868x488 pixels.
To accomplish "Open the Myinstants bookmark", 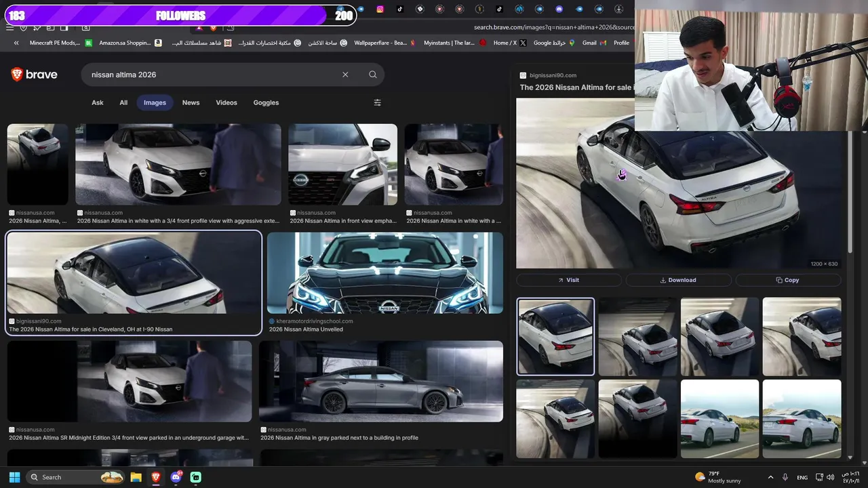I will 455,43.
